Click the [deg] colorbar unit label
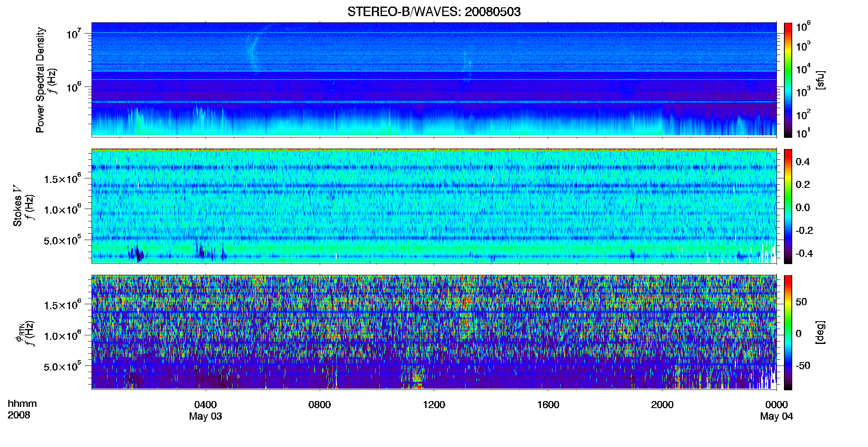Screen dimensions: 868x447 point(820,332)
